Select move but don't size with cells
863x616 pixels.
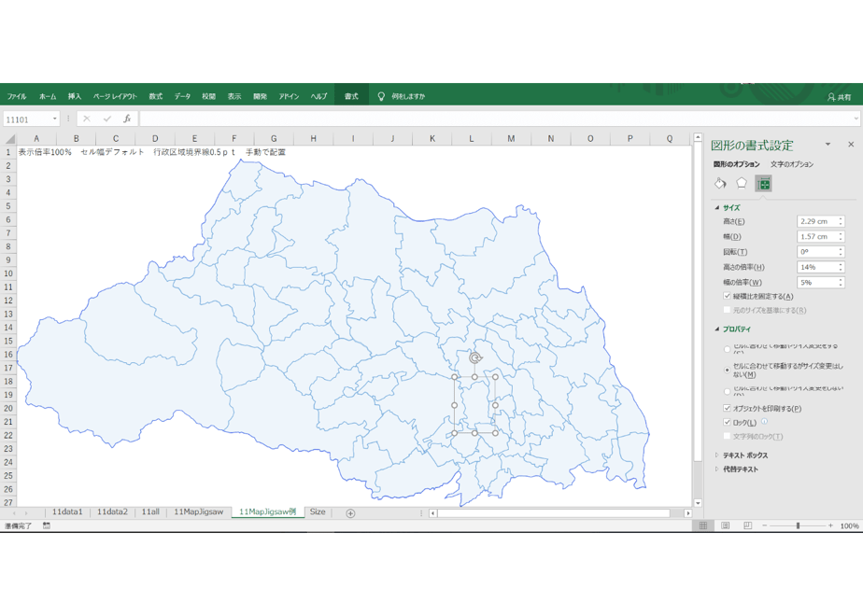click(727, 371)
